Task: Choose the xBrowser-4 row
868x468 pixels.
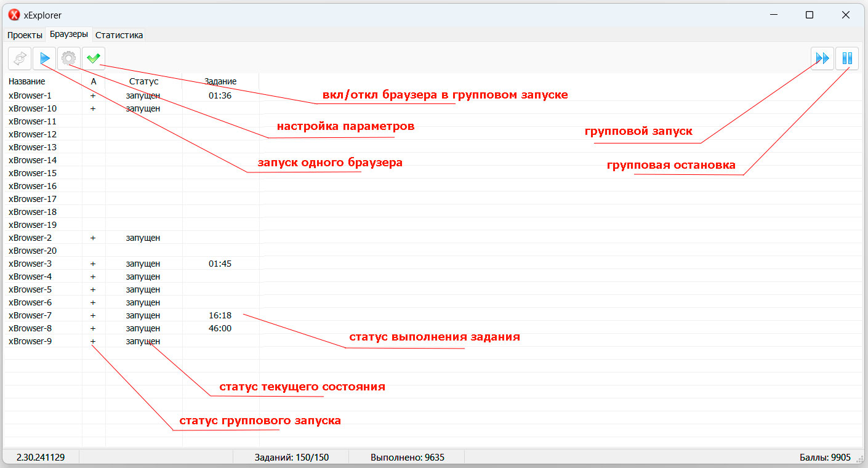Action: click(x=132, y=276)
